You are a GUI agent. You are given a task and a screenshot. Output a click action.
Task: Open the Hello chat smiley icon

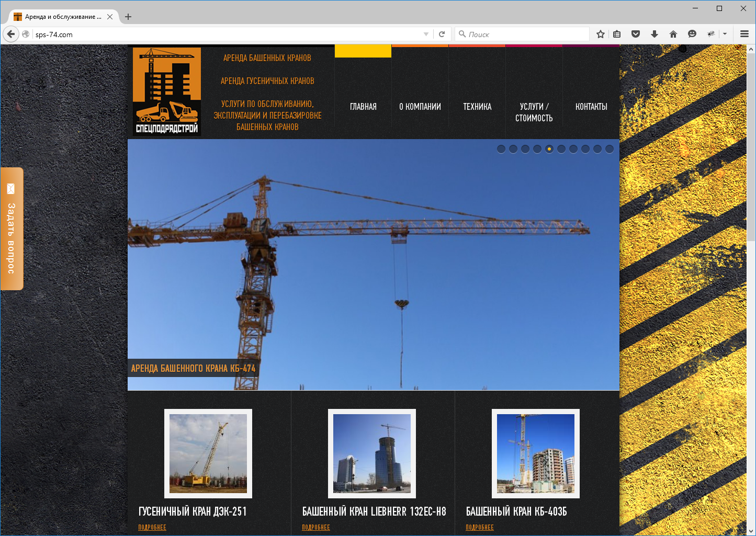point(692,34)
